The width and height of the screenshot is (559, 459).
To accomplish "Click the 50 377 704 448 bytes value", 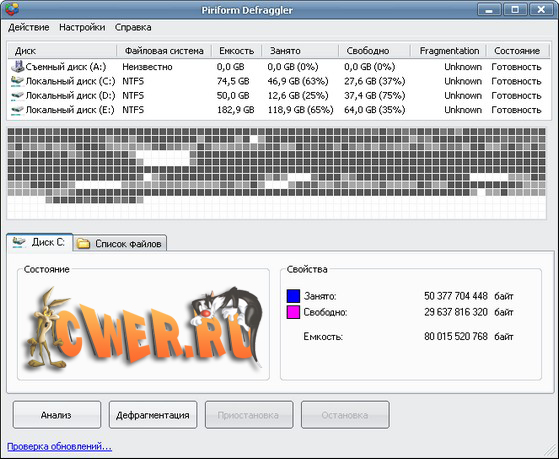I will [456, 296].
